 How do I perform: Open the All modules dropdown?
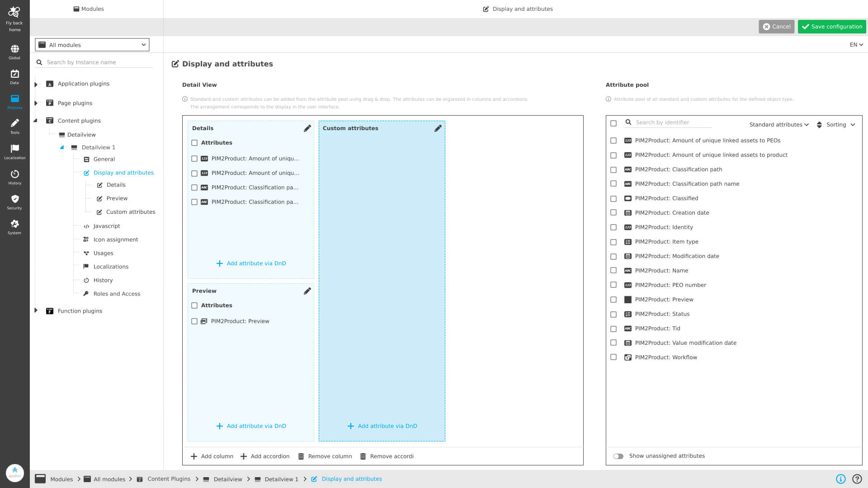(x=92, y=45)
